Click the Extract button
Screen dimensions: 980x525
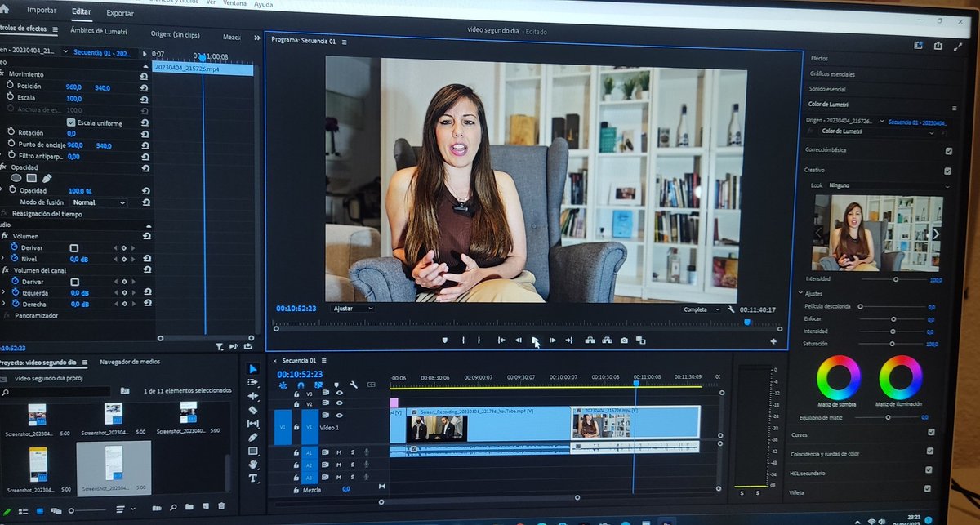(607, 340)
